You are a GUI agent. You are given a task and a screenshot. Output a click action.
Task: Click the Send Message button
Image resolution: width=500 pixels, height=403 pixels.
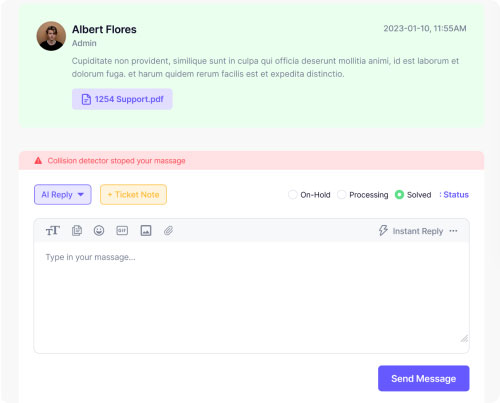[x=424, y=379]
